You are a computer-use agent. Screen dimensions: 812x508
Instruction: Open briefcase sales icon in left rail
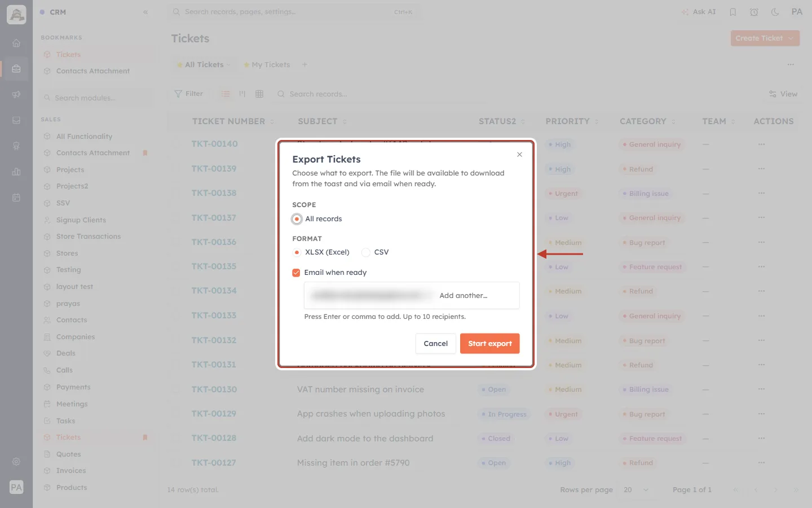click(x=16, y=69)
